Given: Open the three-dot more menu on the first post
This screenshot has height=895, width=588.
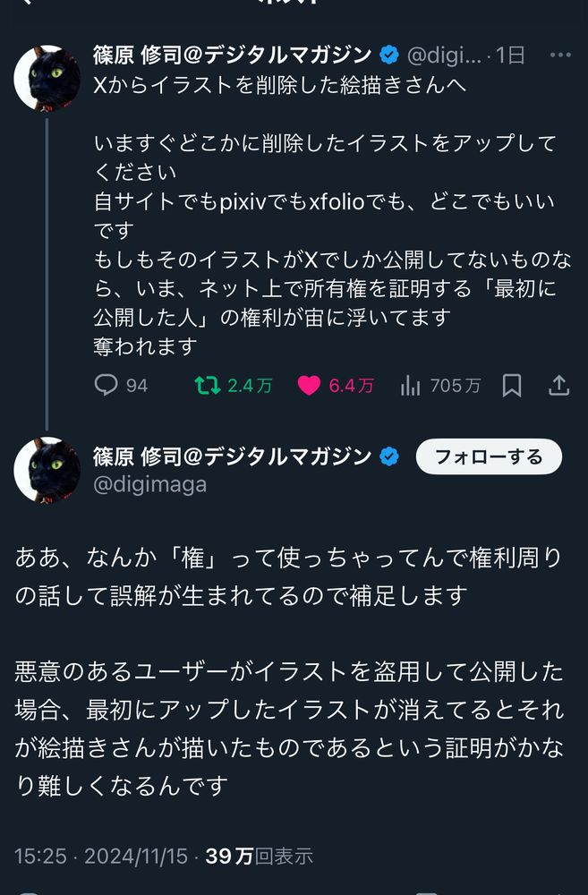Looking at the screenshot, I should tap(560, 55).
